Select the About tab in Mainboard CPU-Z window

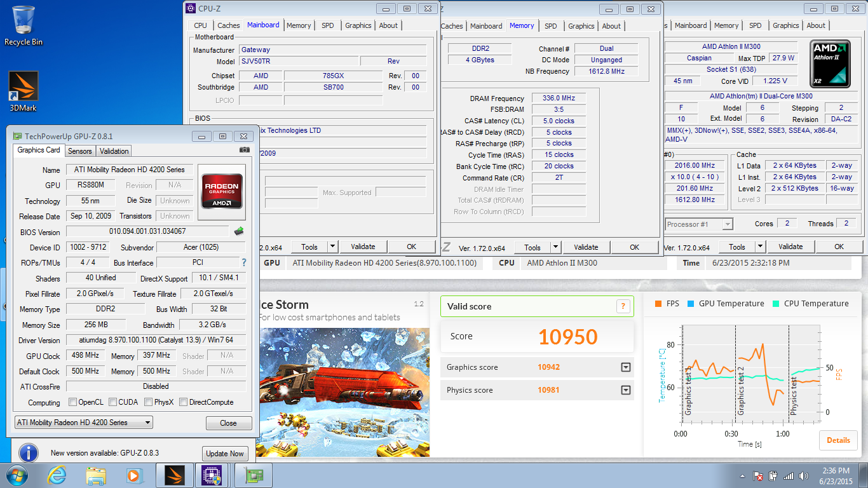coord(388,25)
